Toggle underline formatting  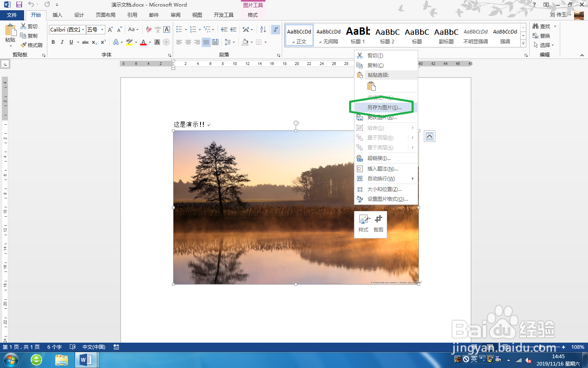point(71,42)
